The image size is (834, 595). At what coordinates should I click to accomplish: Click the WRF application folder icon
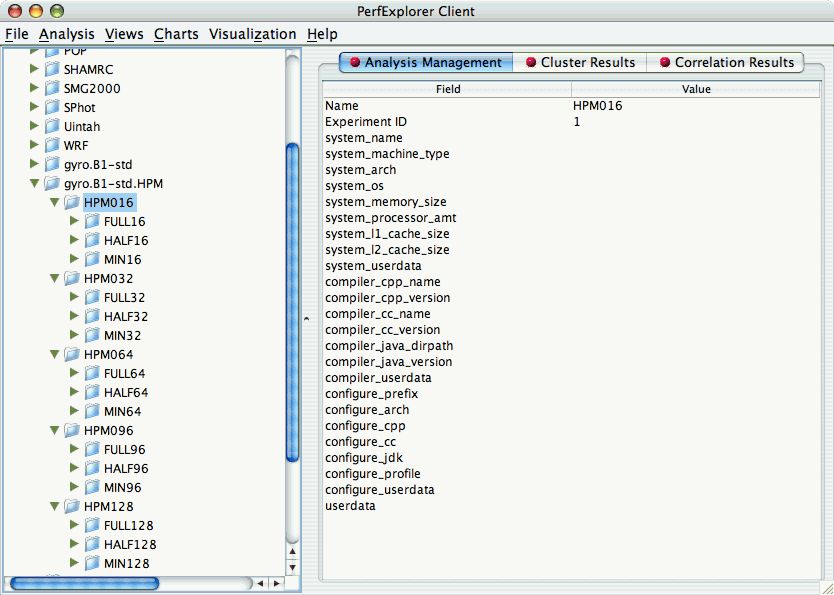point(52,146)
